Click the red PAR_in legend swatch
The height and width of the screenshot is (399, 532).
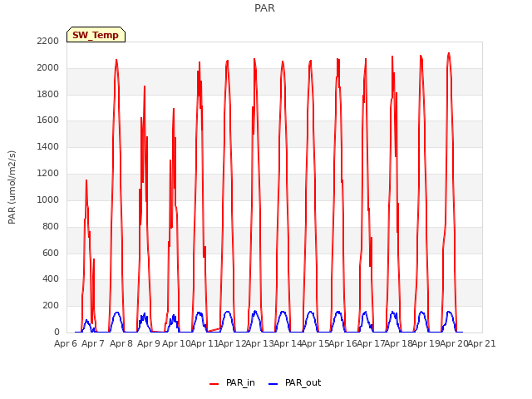pos(214,384)
